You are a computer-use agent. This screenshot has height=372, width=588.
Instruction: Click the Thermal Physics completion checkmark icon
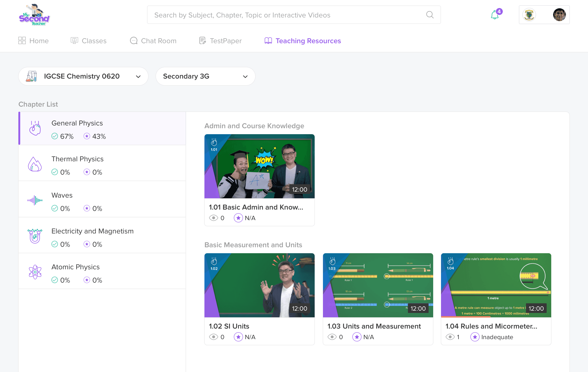(x=55, y=172)
